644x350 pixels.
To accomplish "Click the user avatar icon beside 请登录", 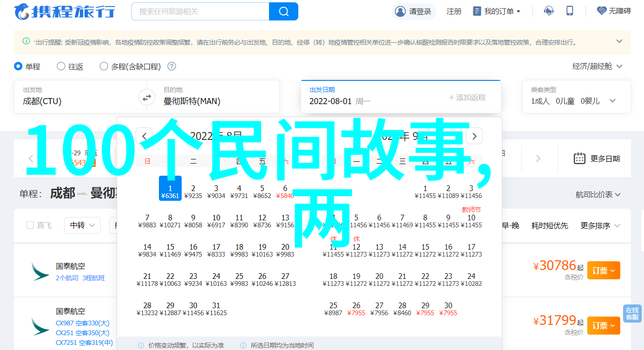I will tap(400, 11).
